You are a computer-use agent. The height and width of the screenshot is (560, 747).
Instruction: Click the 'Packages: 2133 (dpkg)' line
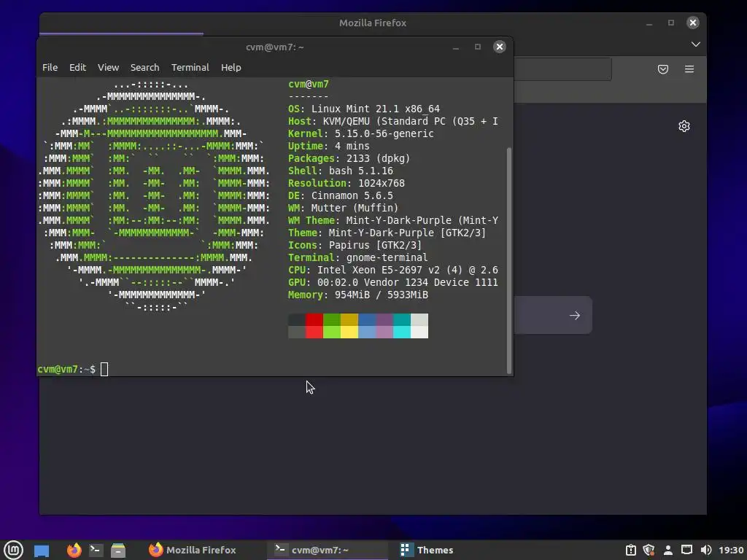click(x=349, y=158)
